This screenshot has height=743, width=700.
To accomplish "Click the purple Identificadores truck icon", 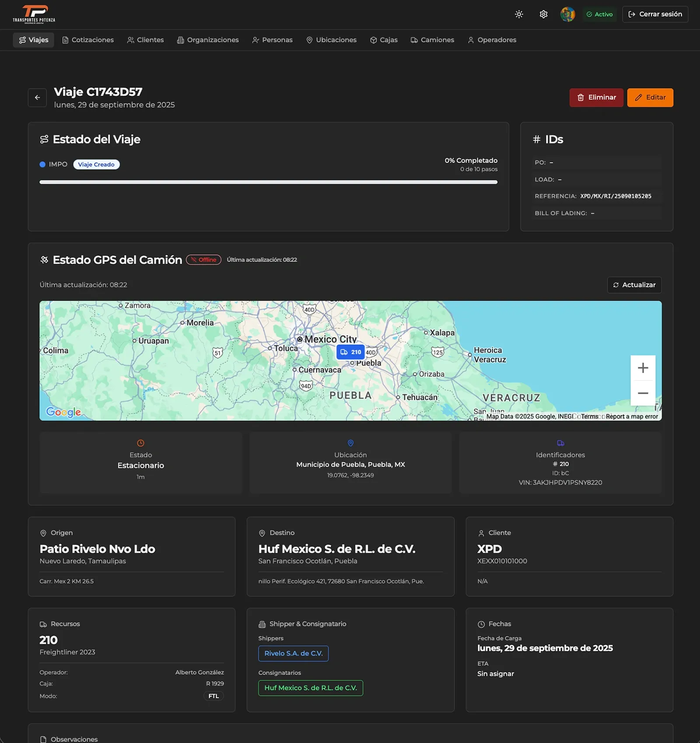I will pyautogui.click(x=560, y=443).
